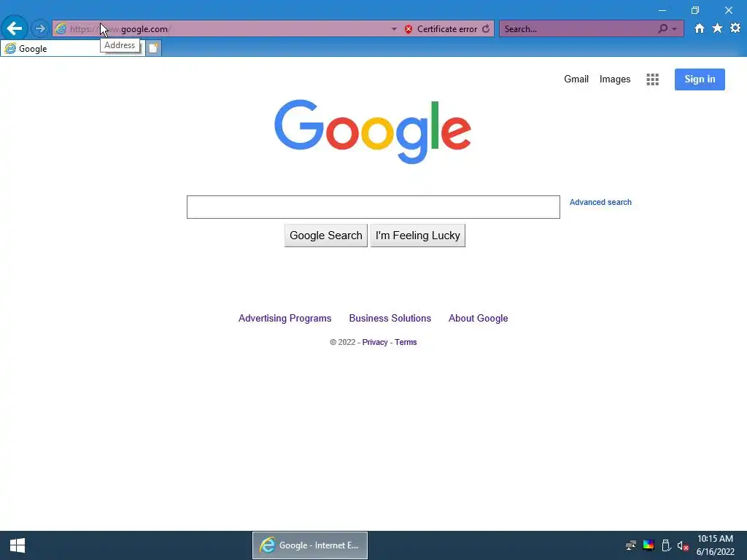Screen dimensions: 747x560
Task: Open the Certificate error details text
Action: click(x=447, y=29)
